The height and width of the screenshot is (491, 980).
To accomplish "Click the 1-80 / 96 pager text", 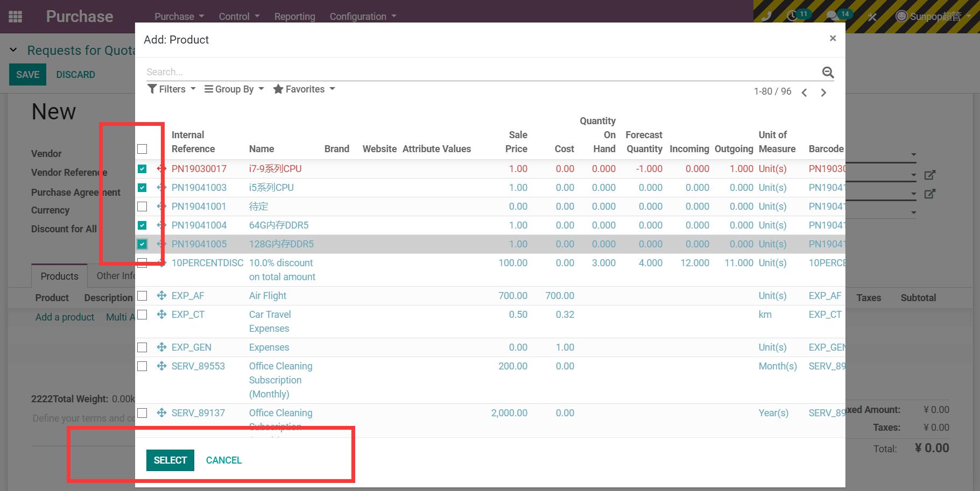I will click(x=772, y=91).
